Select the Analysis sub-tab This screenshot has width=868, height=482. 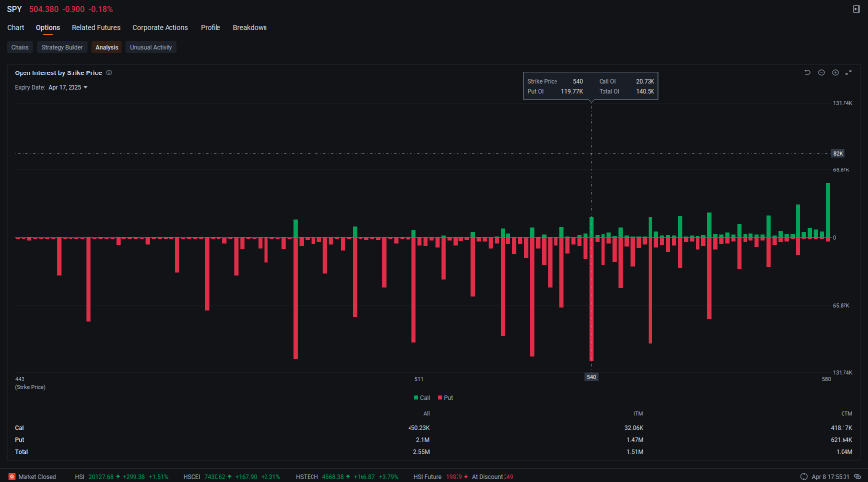[x=106, y=48]
